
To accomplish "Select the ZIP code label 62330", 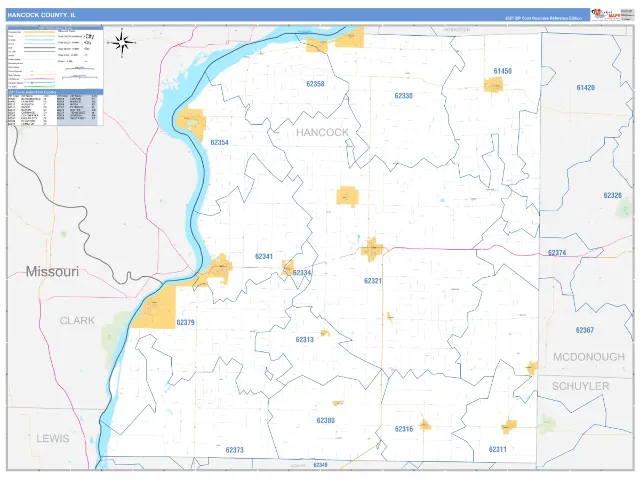I will (x=403, y=96).
